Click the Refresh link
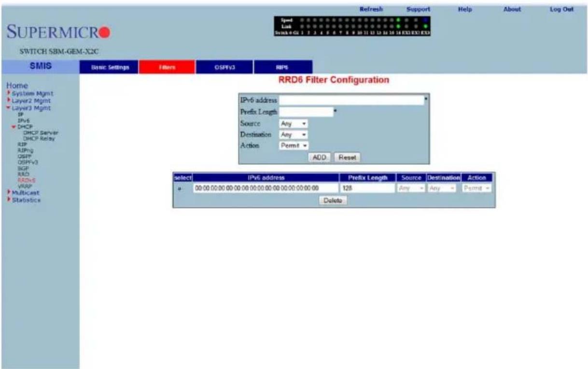The image size is (588, 369). click(x=371, y=9)
